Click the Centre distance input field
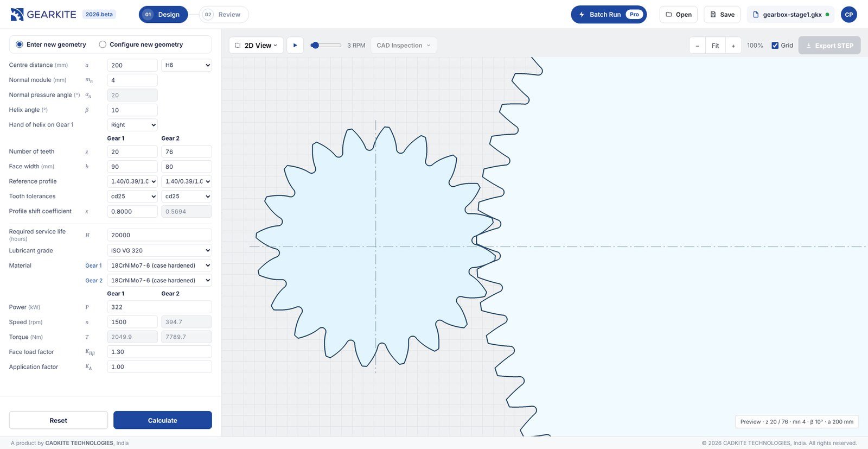The height and width of the screenshot is (449, 868). coord(132,65)
